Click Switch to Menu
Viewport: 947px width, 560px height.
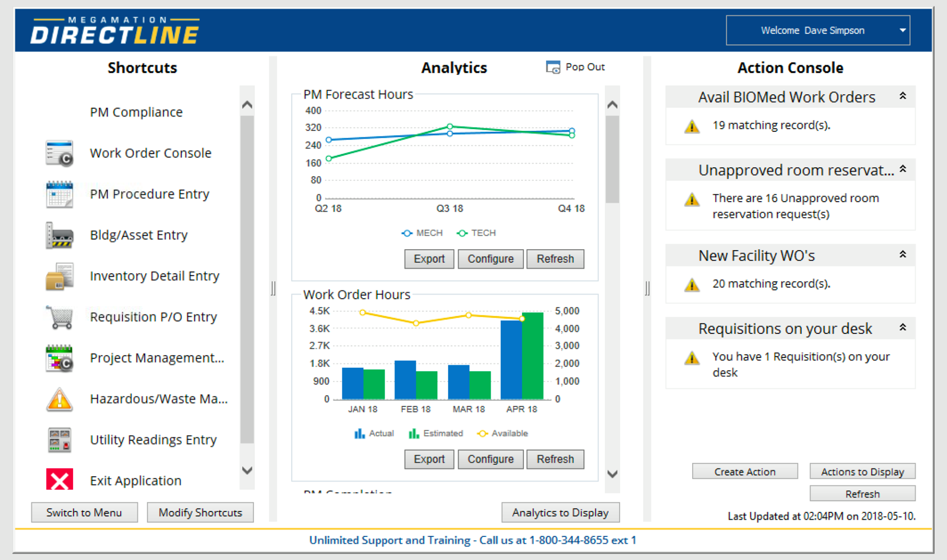coord(84,512)
